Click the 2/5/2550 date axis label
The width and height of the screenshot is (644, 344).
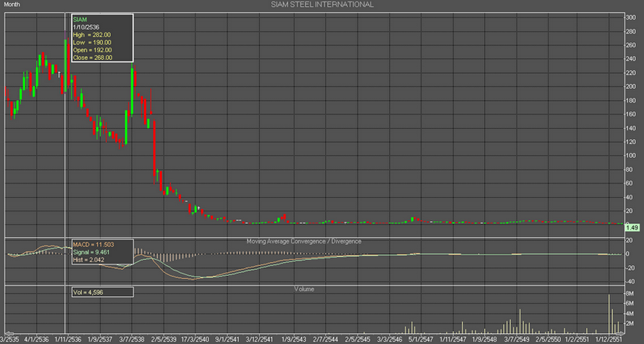pos(548,340)
